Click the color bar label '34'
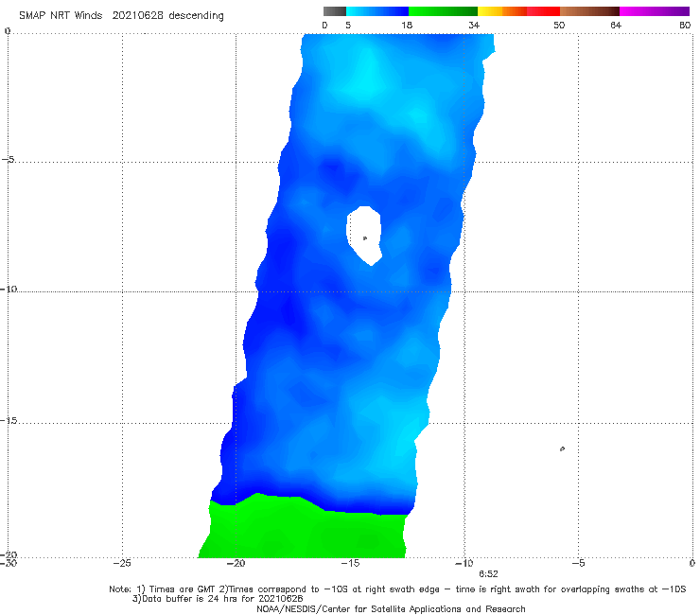 pyautogui.click(x=474, y=25)
